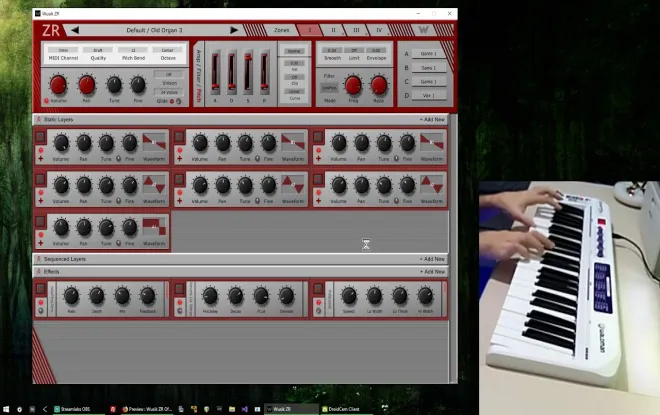660x415 pixels.
Task: Click the slot D Vex 1 button
Action: point(428,95)
